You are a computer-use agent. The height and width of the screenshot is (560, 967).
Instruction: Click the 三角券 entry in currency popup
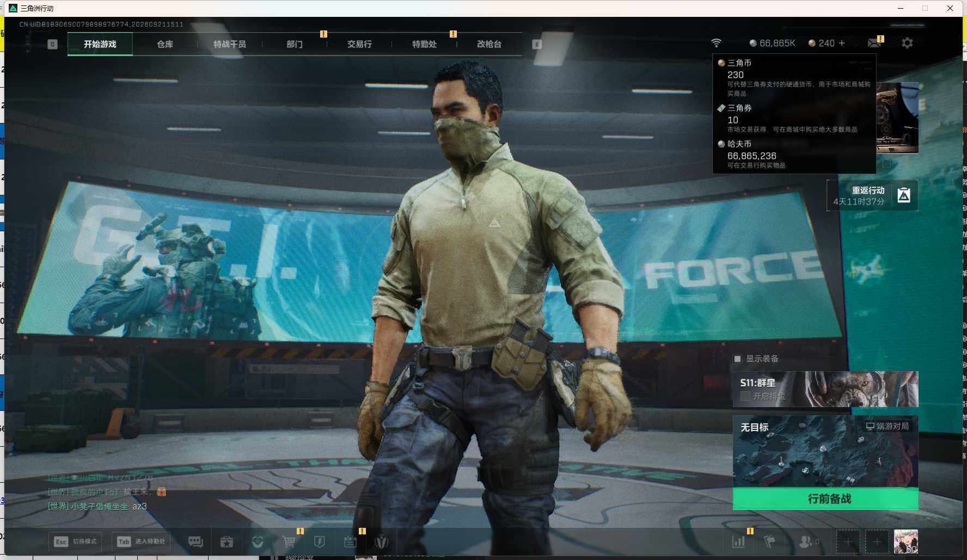click(x=794, y=118)
